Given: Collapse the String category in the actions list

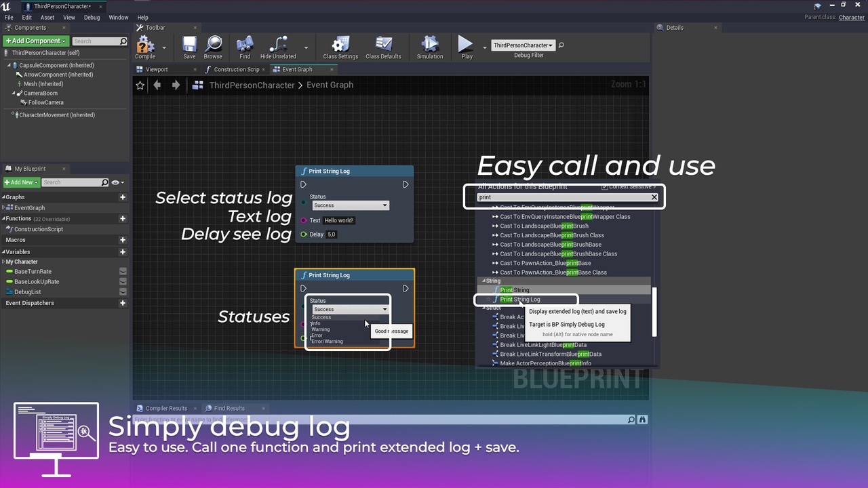Looking at the screenshot, I should click(x=484, y=281).
